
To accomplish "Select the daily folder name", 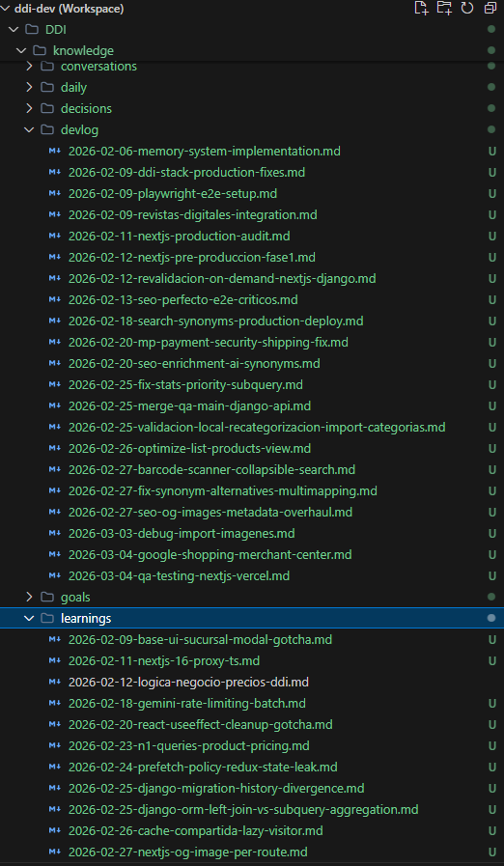I will tap(73, 87).
